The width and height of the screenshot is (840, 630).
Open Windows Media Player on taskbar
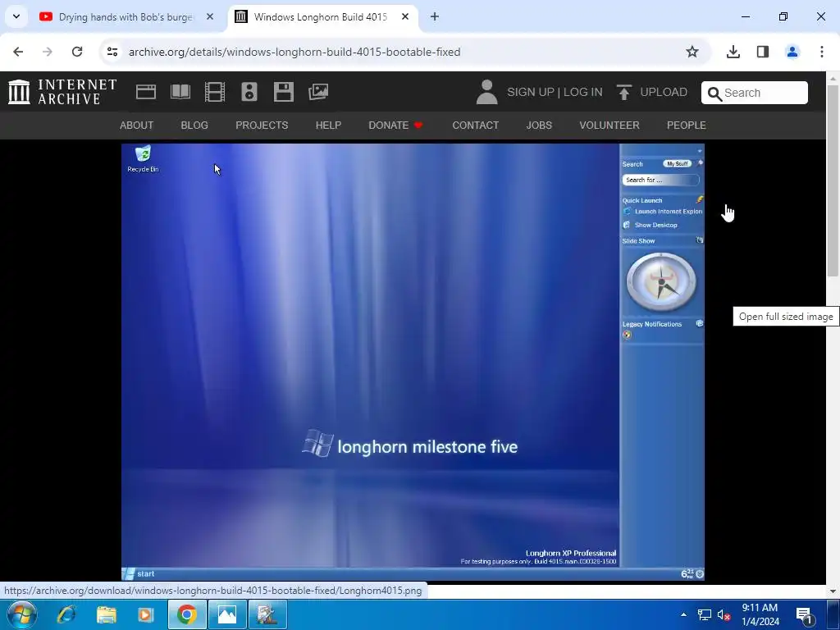point(146,614)
